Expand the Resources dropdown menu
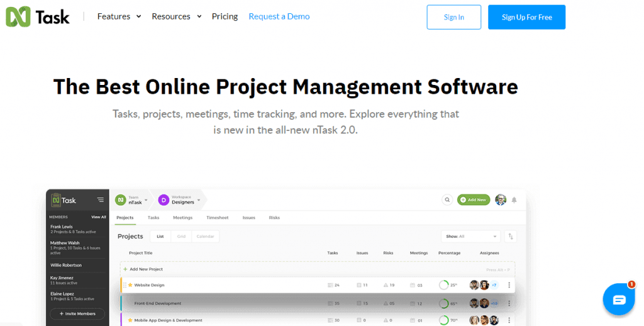Viewport: 644px width, 326px height. 177,16
